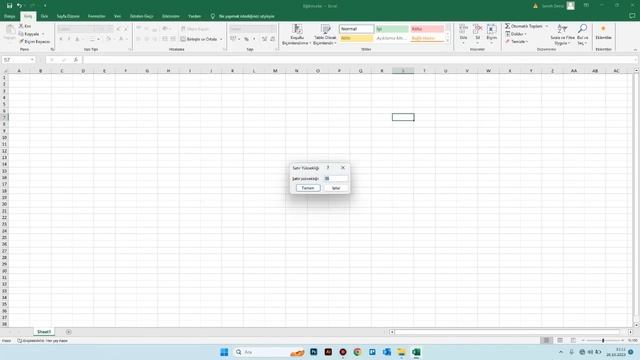Apply the green İyi cell style
The height and width of the screenshot is (360, 640).
click(x=392, y=29)
